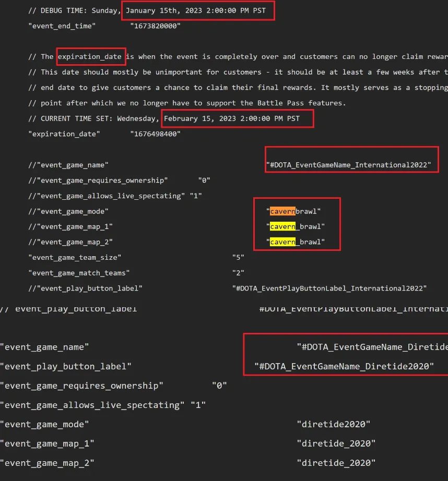
Task: Click the quoted "expiration_date" key
Action: point(64,134)
